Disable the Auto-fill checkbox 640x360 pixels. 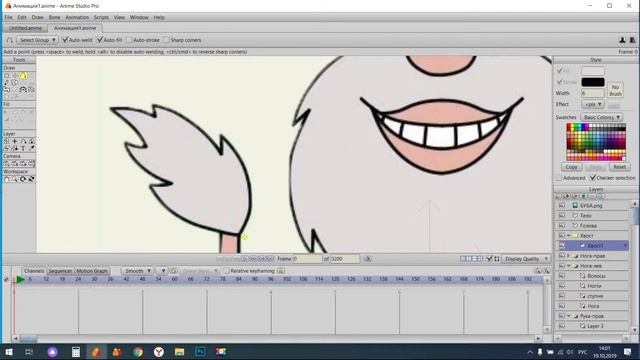[x=100, y=40]
